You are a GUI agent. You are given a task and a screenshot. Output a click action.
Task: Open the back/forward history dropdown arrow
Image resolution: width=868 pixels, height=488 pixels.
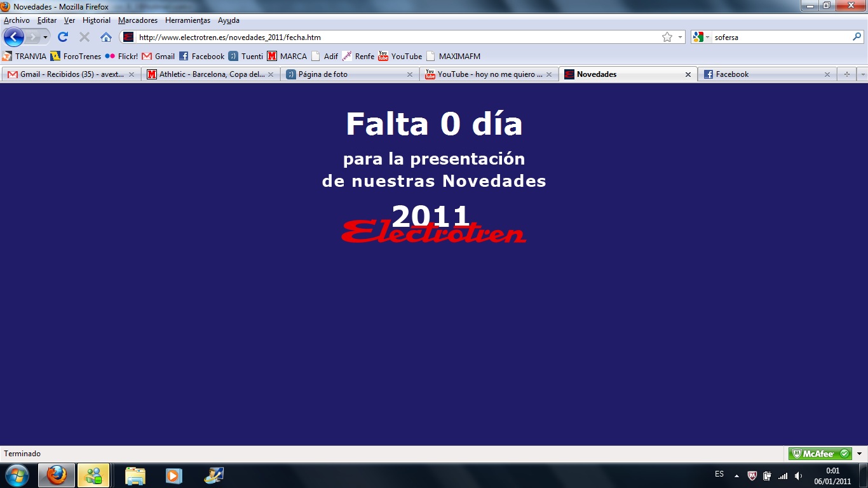45,37
